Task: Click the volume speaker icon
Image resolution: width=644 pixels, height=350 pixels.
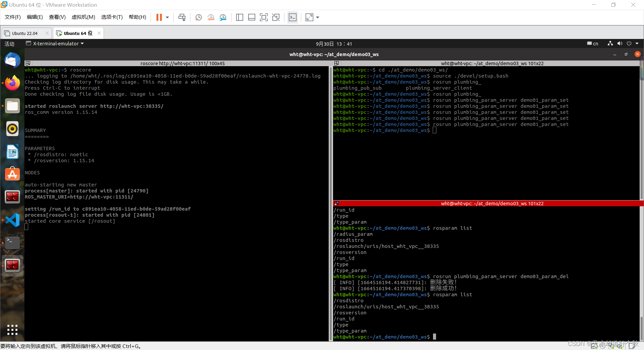Action: (620, 43)
